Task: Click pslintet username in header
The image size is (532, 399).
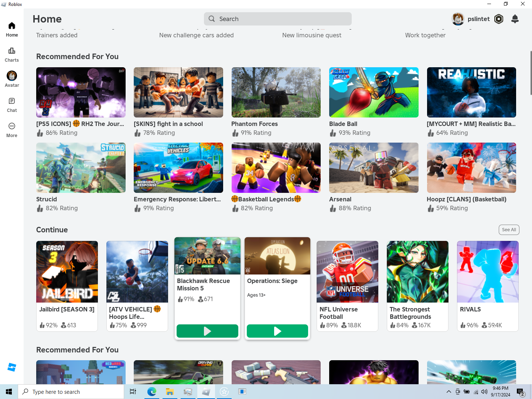Action: click(478, 19)
